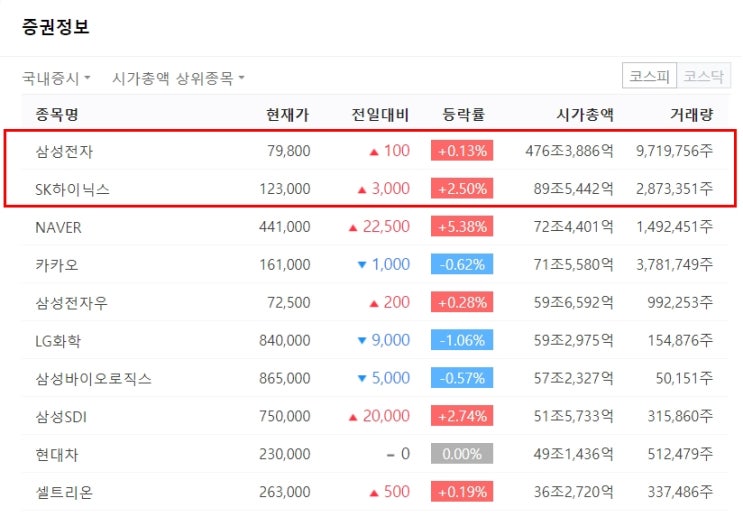Click the 현재가 column header
Viewport: 743px width, 526px height.
[x=288, y=114]
